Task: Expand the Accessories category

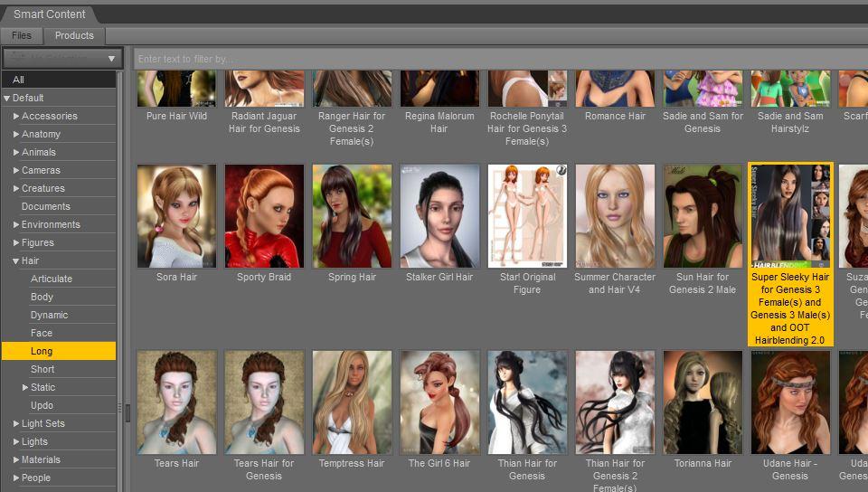Action: (16, 117)
